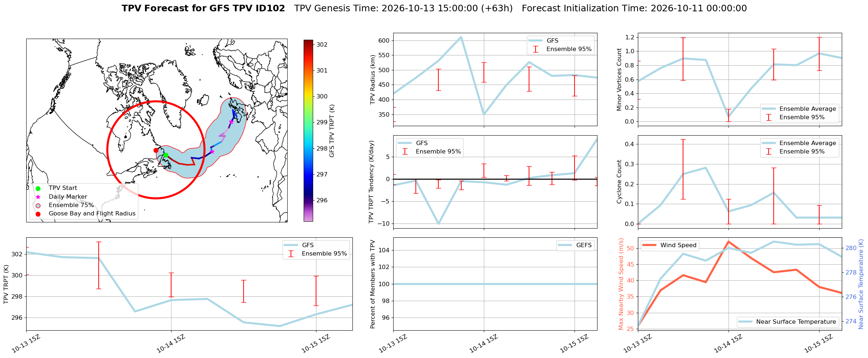Image resolution: width=868 pixels, height=358 pixels.
Task: Click the 104 tick on Percent of Members axis
Action: pyautogui.click(x=384, y=250)
